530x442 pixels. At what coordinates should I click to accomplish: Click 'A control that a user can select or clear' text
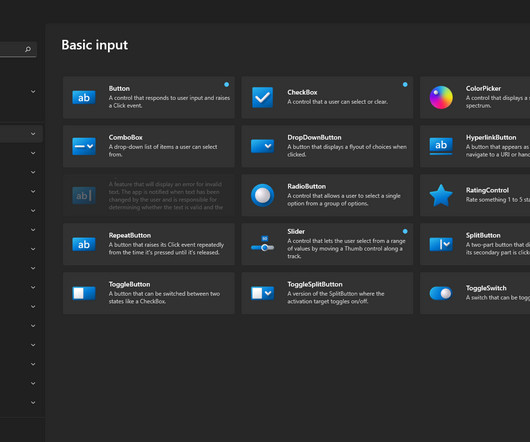click(337, 102)
